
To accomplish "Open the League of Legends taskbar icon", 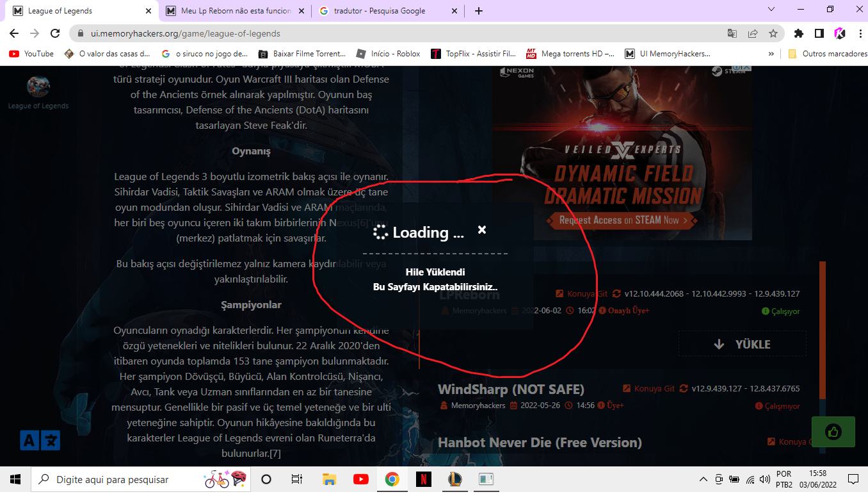I will click(x=454, y=479).
